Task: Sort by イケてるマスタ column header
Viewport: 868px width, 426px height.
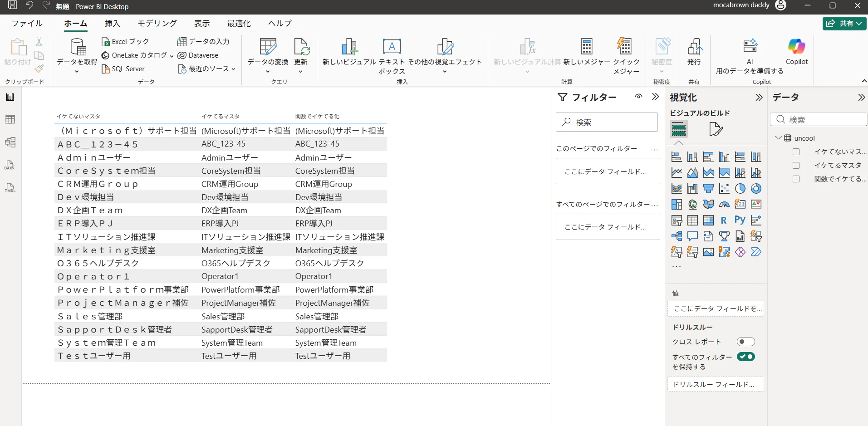Action: (x=221, y=117)
